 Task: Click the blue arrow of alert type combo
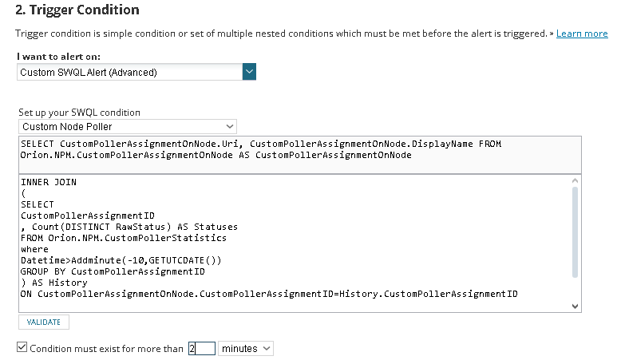click(249, 72)
